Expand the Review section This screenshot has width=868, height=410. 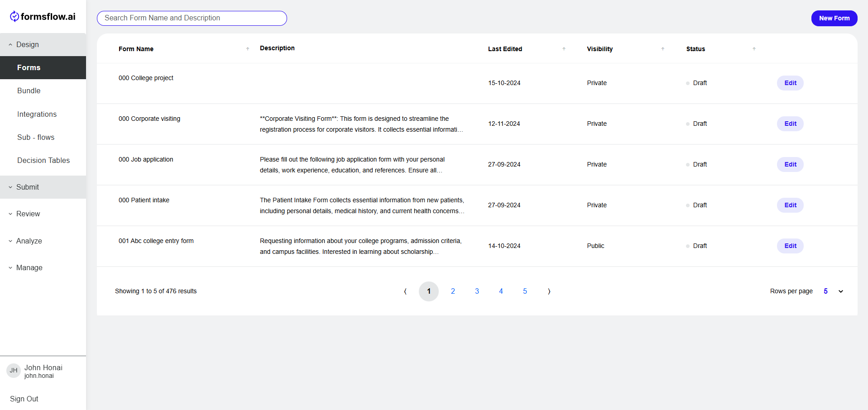pos(43,214)
